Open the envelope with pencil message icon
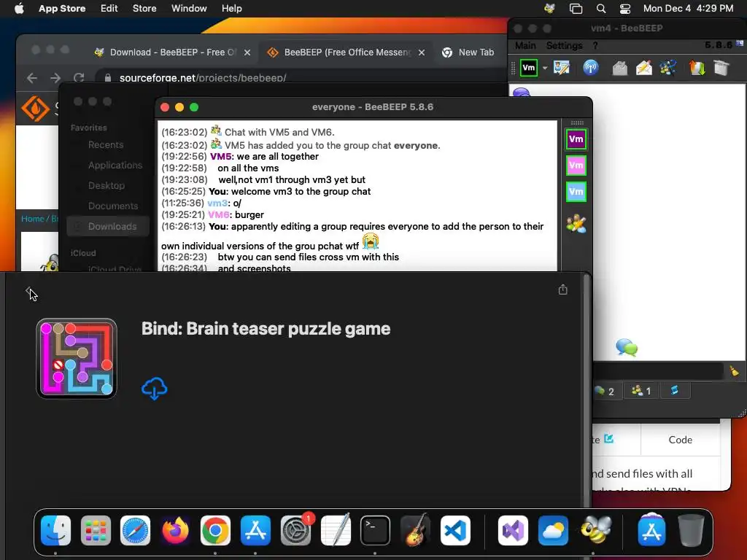 coord(644,68)
